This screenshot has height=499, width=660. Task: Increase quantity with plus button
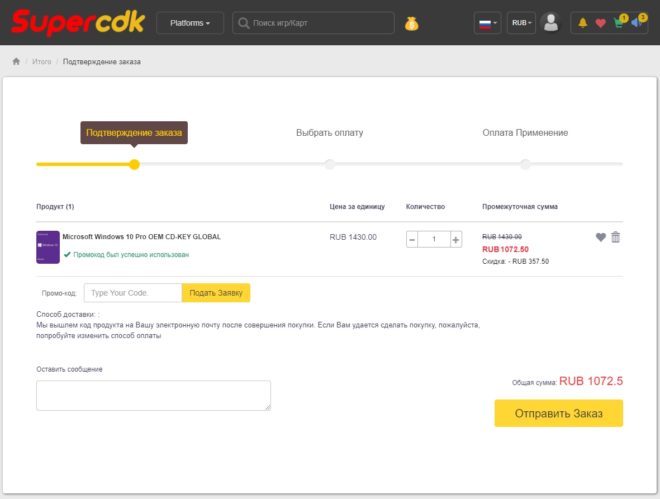coord(455,240)
